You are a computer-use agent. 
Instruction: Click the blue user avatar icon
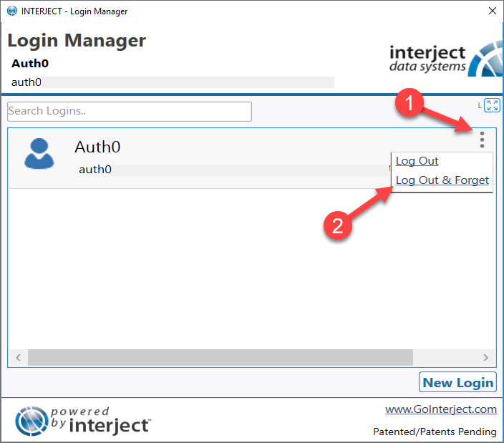[x=39, y=154]
